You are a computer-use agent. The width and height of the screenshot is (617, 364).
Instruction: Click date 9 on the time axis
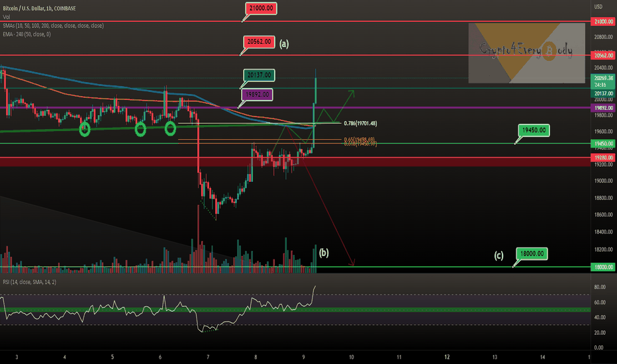tap(303, 357)
